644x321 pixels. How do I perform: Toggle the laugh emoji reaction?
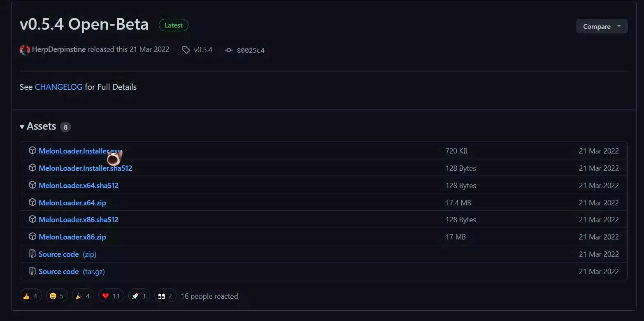point(57,296)
